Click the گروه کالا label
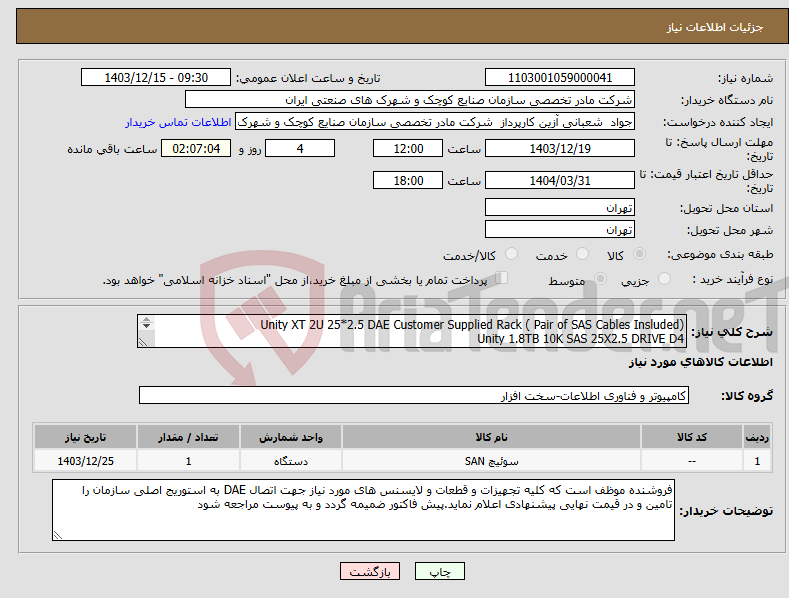This screenshot has height=598, width=789. pyautogui.click(x=747, y=396)
